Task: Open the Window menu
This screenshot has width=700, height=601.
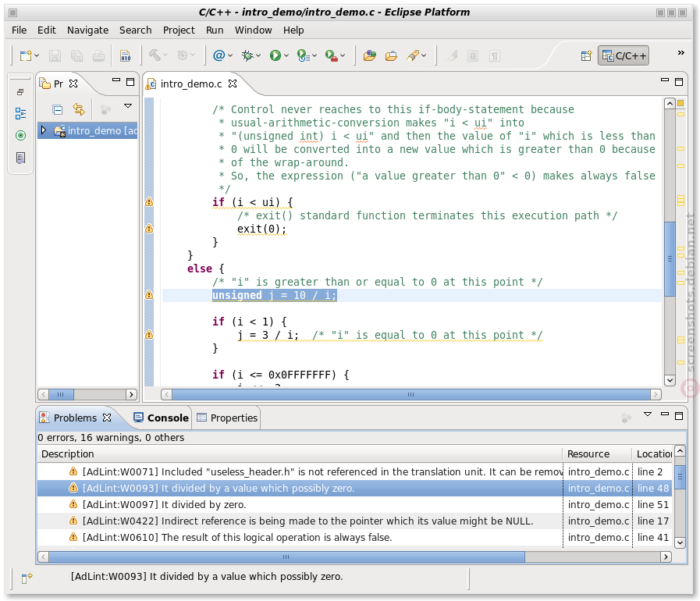Action: pos(253,30)
